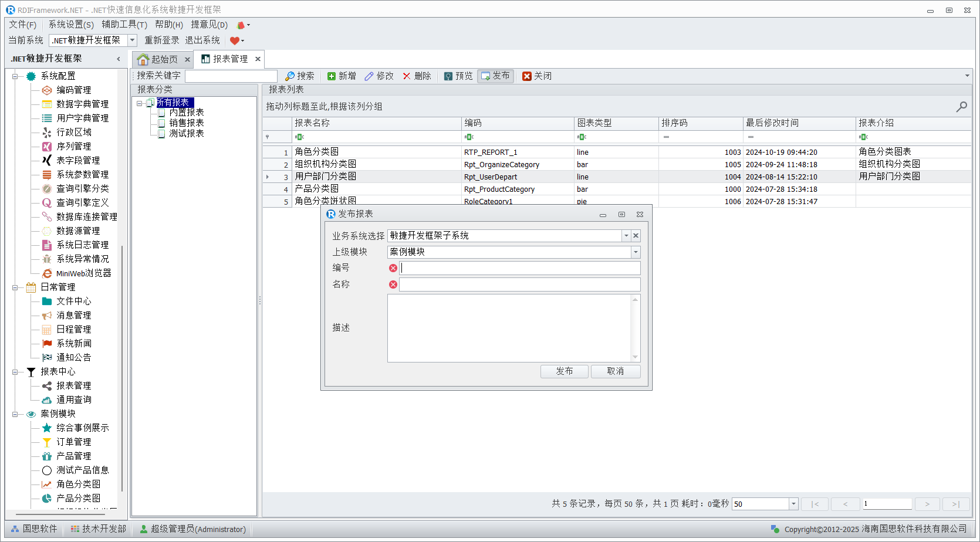Image resolution: width=980 pixels, height=542 pixels.
Task: Toggle the 销售报表 checkbox
Action: [x=161, y=123]
